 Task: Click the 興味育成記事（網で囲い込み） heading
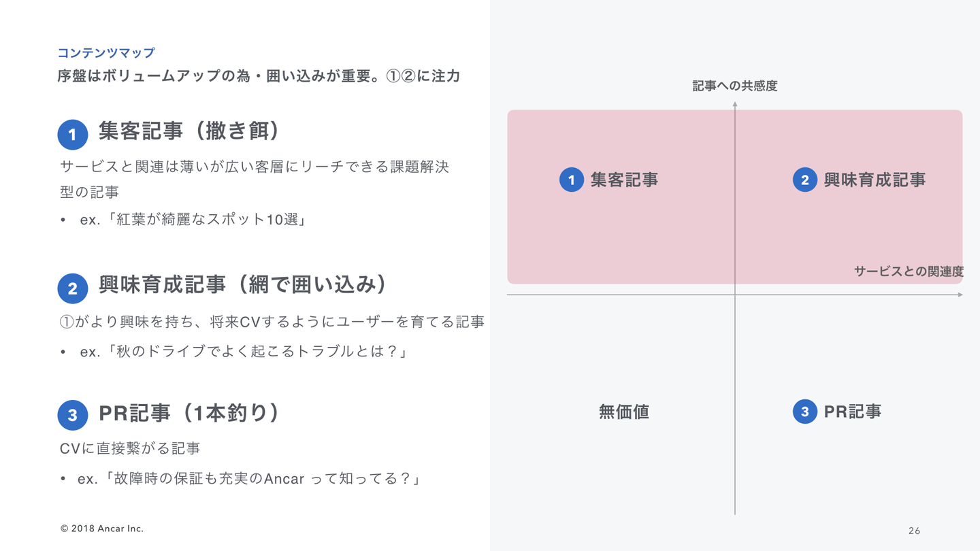243,284
